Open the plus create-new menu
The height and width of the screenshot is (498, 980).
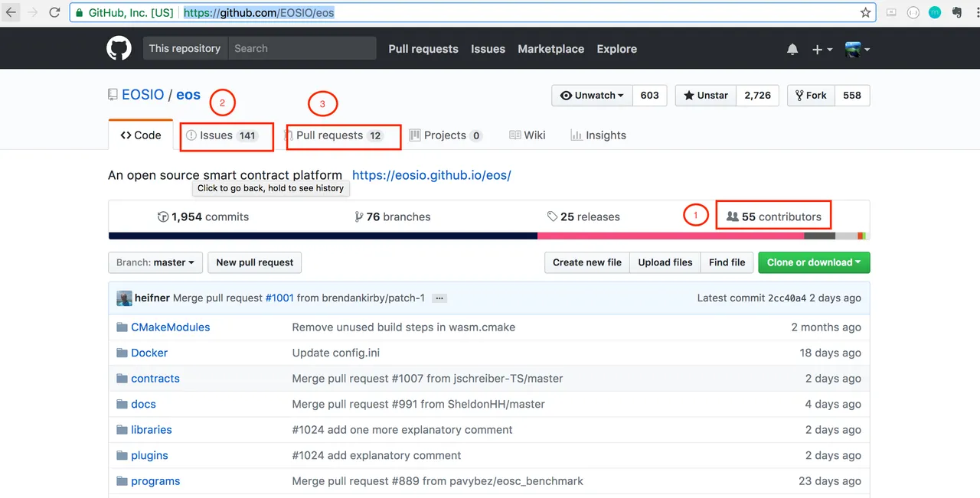tap(822, 49)
